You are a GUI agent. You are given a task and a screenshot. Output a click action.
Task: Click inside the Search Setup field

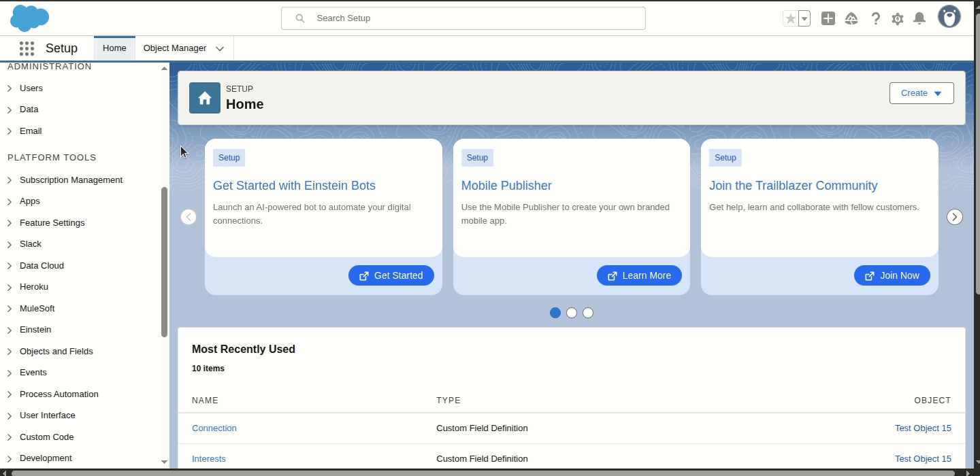pyautogui.click(x=463, y=18)
